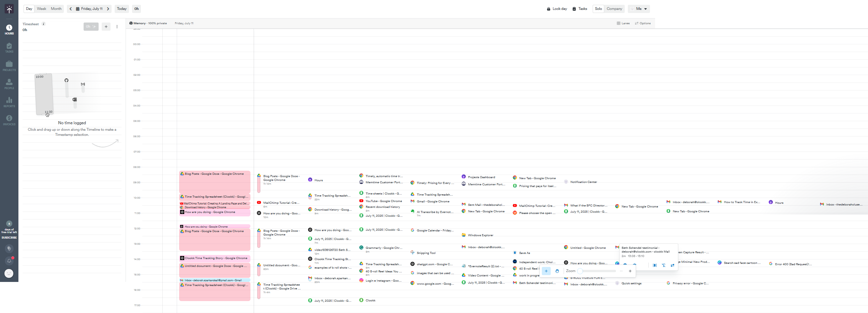
Task: Click the rocket icon in sidebar
Action: pos(9,248)
